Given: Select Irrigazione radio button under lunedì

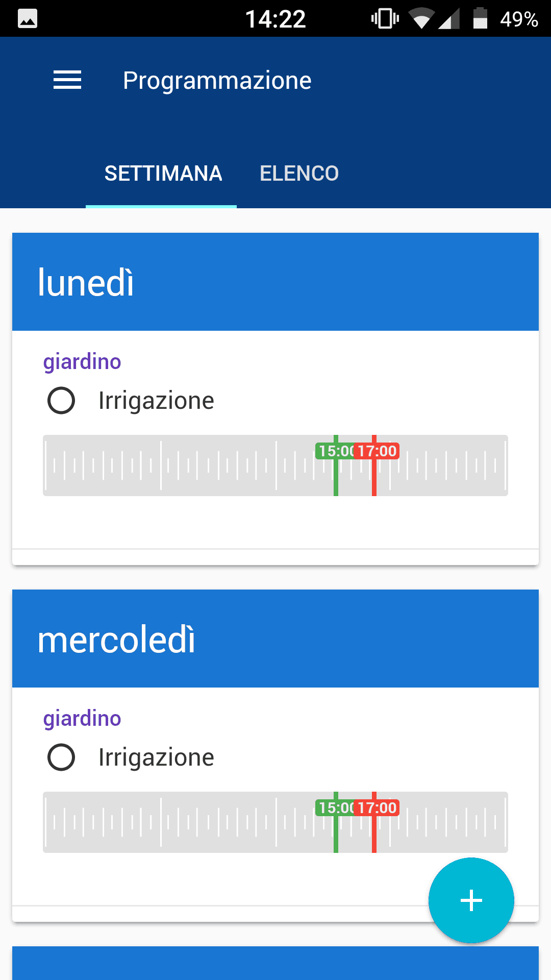Looking at the screenshot, I should point(61,400).
